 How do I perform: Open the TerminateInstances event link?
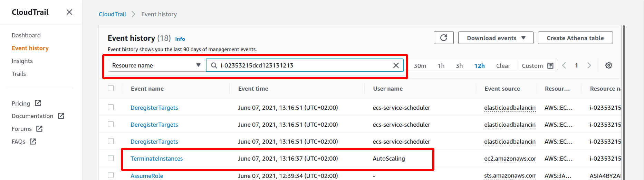(x=156, y=159)
